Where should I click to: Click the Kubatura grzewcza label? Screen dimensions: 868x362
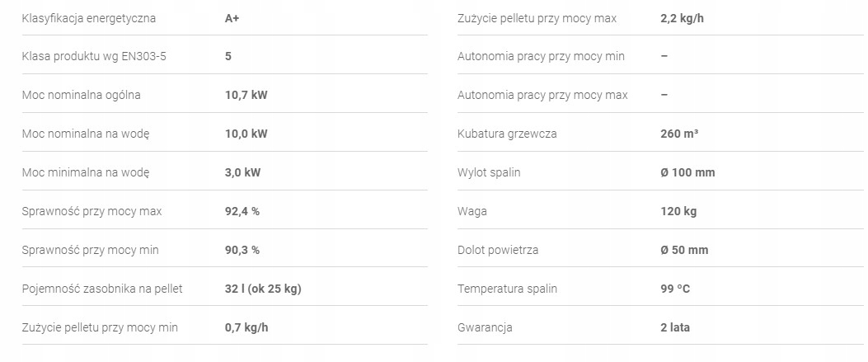pyautogui.click(x=507, y=134)
